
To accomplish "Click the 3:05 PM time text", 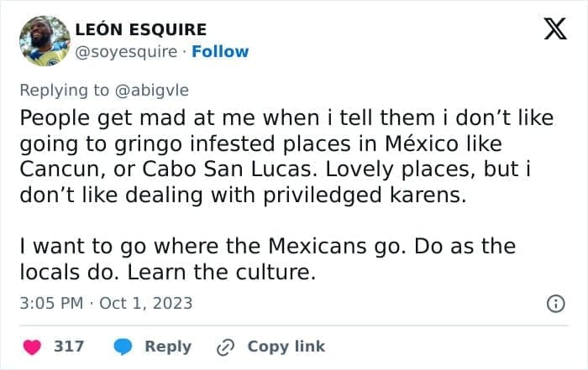I will [x=50, y=303].
